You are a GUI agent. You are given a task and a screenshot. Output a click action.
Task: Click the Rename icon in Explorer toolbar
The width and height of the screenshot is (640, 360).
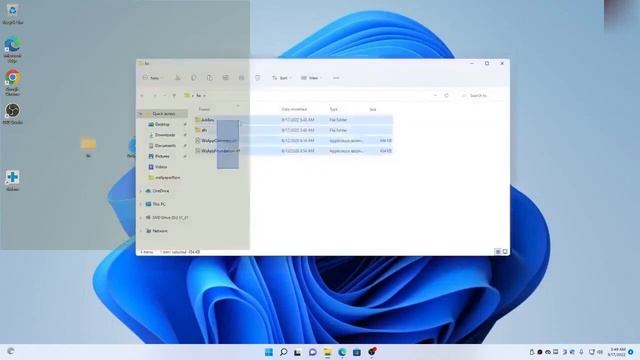226,78
